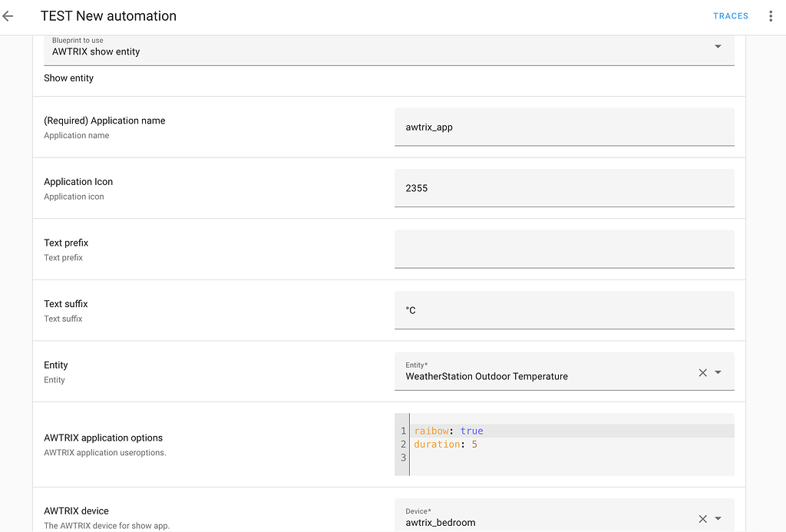Click empty line 3 in options editor
The width and height of the screenshot is (786, 532).
(x=537, y=458)
